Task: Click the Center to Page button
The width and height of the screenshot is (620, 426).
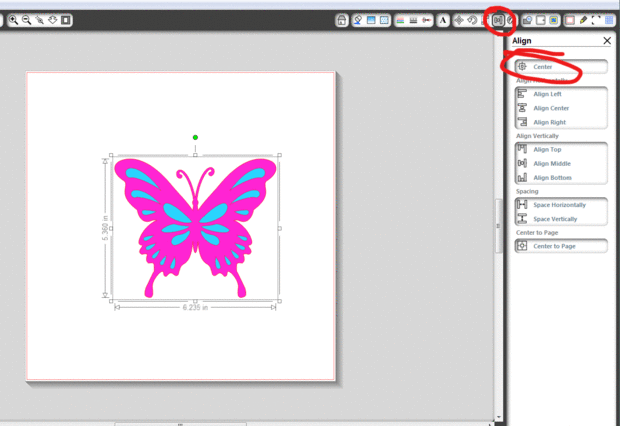Action: (x=561, y=246)
